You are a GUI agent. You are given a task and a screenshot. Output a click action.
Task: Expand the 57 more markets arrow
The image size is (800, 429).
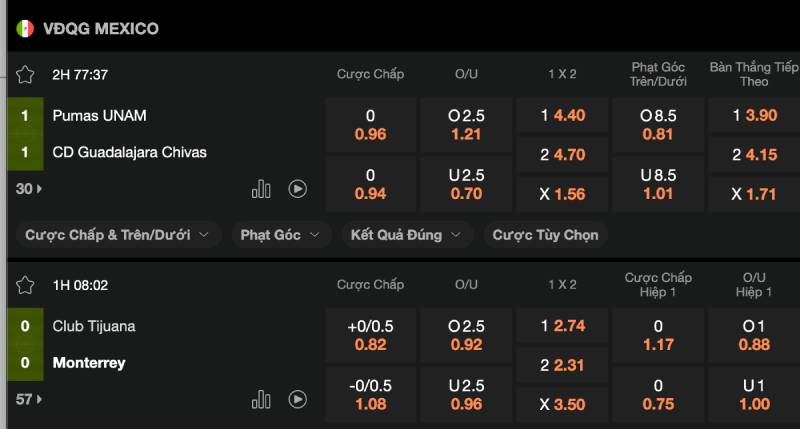pos(28,399)
